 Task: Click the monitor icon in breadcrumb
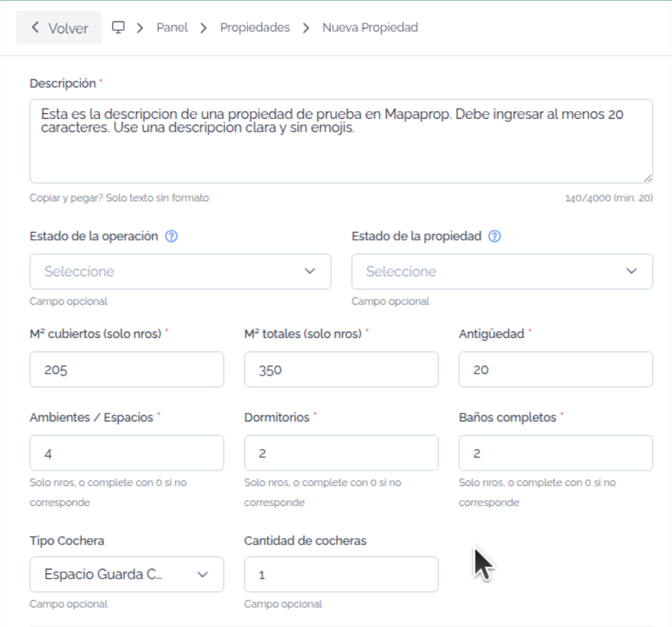(x=118, y=28)
